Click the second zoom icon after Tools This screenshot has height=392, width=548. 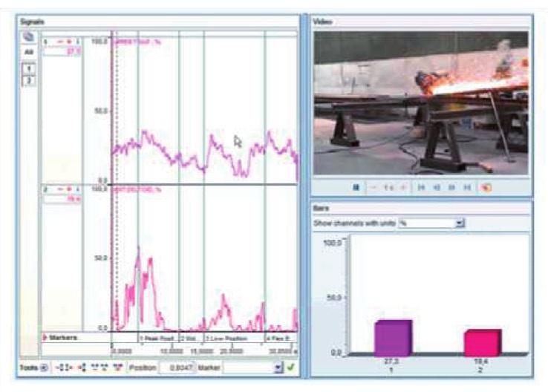(x=69, y=367)
